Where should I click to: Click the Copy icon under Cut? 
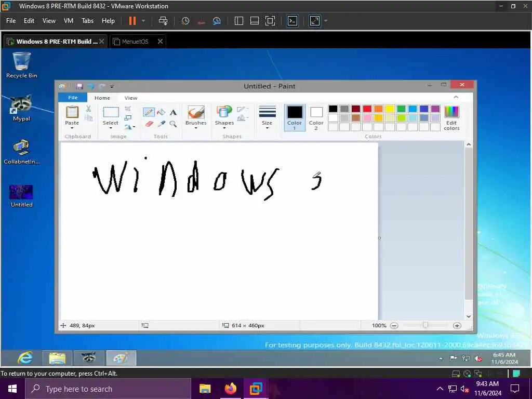coord(88,118)
